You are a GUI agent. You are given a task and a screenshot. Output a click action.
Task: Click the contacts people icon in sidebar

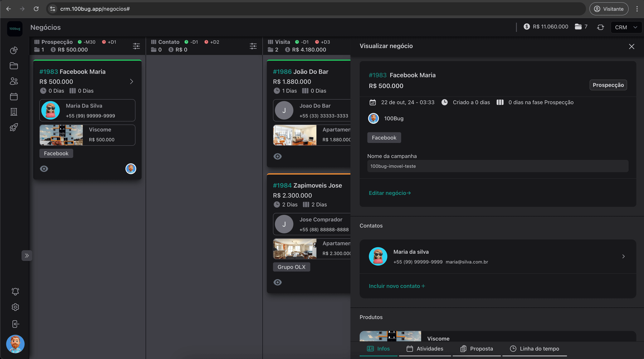pyautogui.click(x=14, y=81)
